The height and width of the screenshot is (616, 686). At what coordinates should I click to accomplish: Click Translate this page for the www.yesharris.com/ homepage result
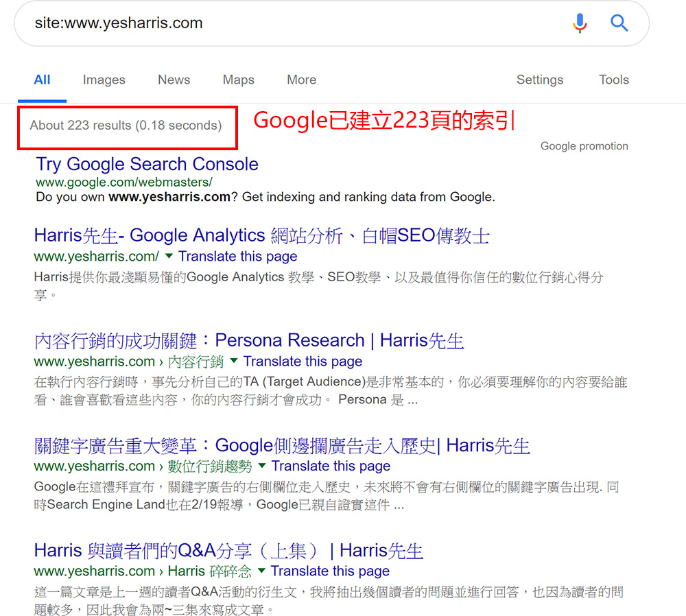pyautogui.click(x=237, y=257)
